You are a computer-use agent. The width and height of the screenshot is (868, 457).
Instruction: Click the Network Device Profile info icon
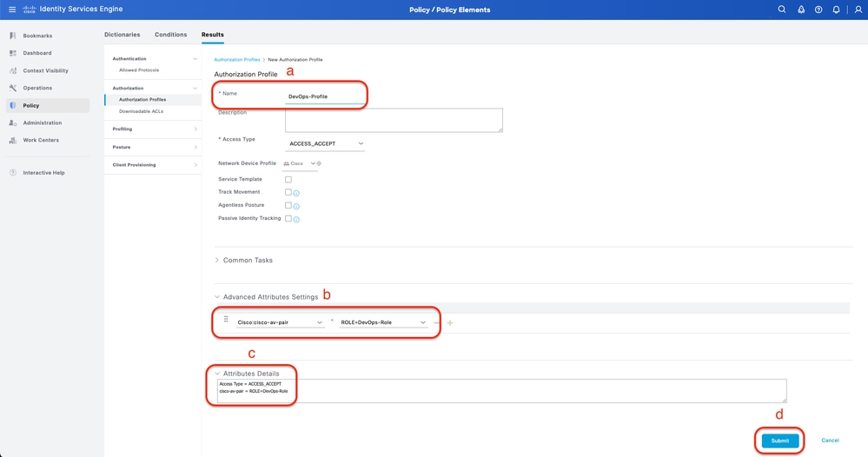pyautogui.click(x=319, y=163)
